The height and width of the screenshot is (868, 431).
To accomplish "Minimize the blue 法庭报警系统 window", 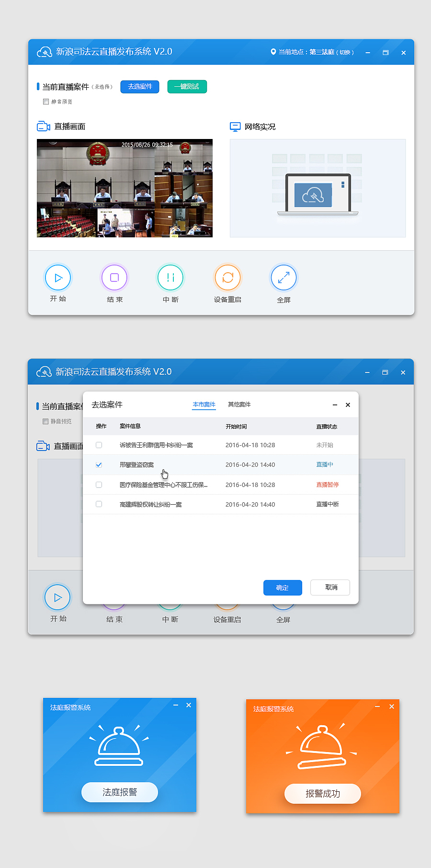I will (x=176, y=705).
